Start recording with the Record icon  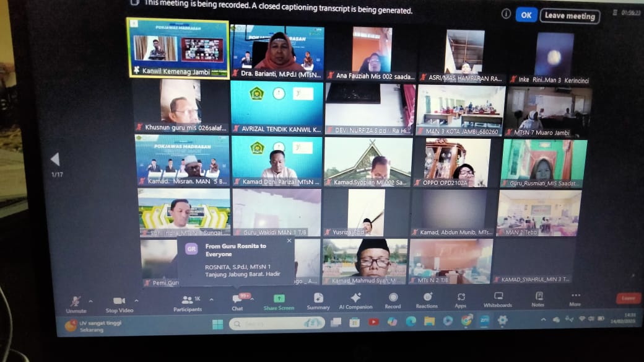coord(393,299)
